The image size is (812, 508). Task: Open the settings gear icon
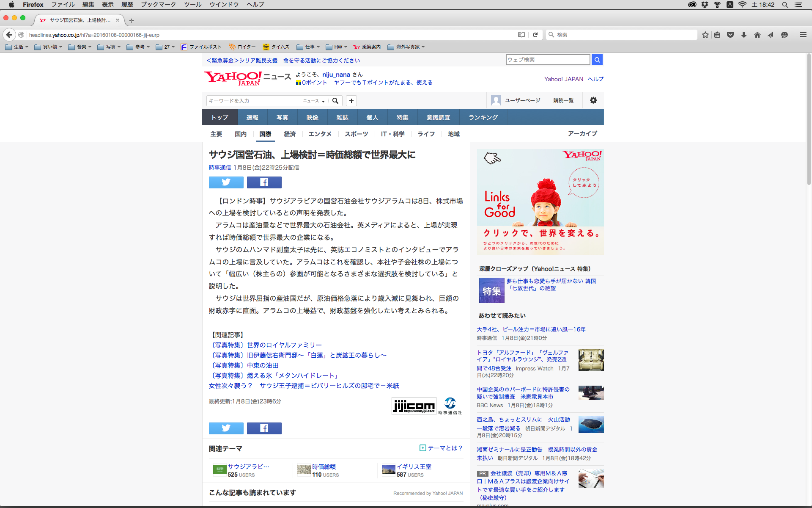tap(593, 100)
